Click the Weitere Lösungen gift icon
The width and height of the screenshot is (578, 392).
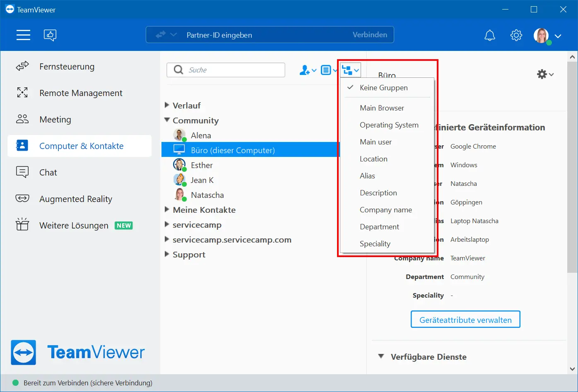[x=22, y=224]
